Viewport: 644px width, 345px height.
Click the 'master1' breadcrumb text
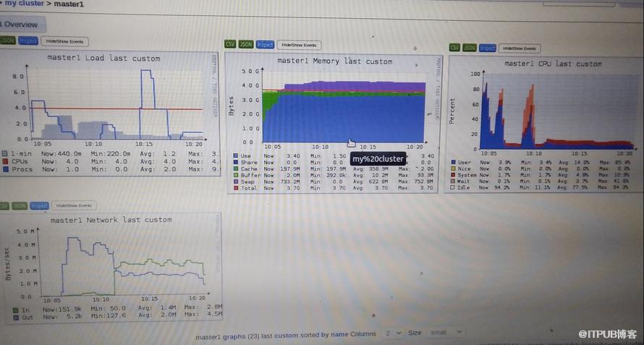point(69,4)
